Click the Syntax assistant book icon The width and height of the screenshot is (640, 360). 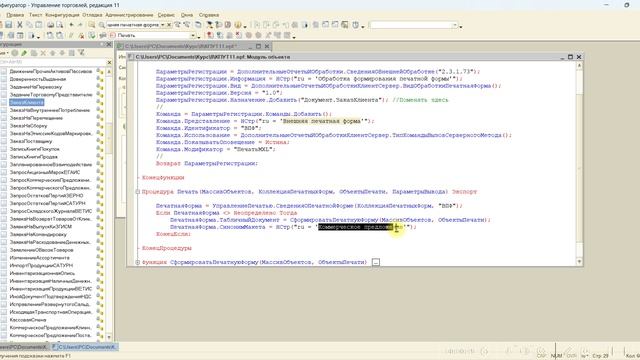pos(227,25)
